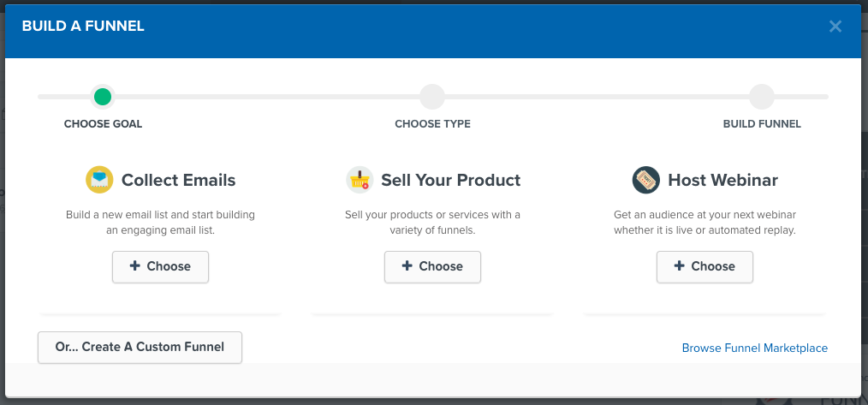The width and height of the screenshot is (868, 405).
Task: Choose the Sell Your Product goal
Action: (433, 267)
